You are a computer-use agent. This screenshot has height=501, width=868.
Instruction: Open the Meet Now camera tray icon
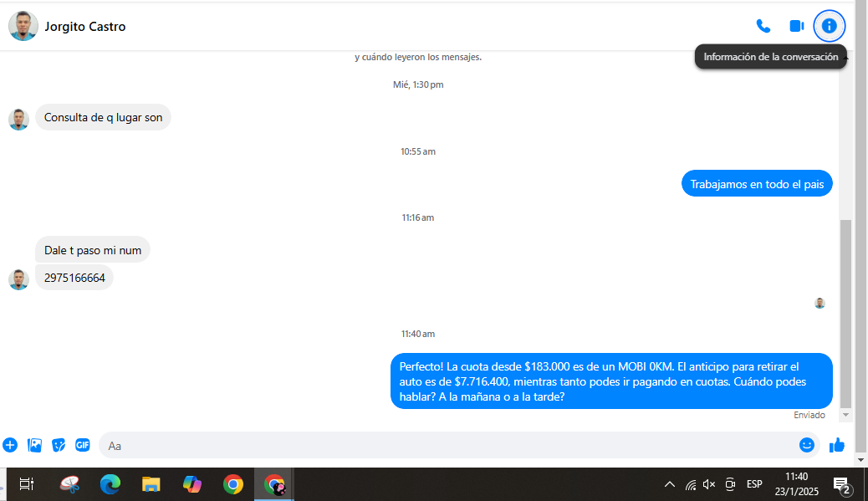[730, 484]
